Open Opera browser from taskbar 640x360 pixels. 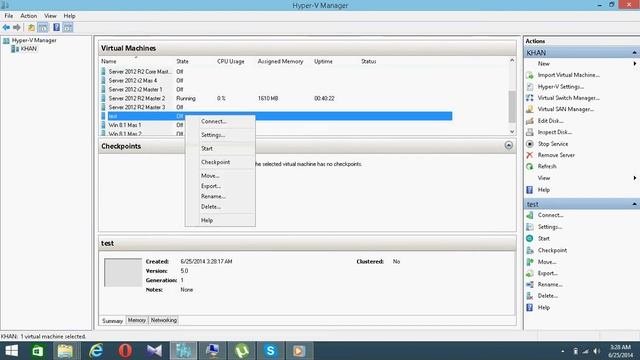(125, 351)
